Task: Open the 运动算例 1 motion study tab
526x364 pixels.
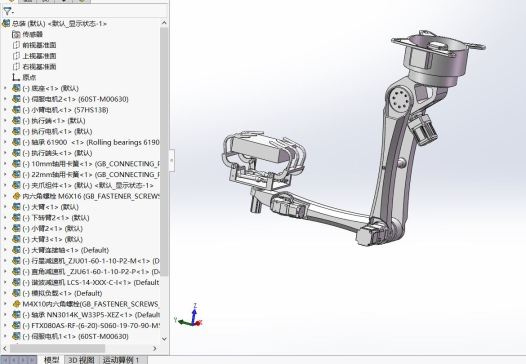Action: (121, 360)
